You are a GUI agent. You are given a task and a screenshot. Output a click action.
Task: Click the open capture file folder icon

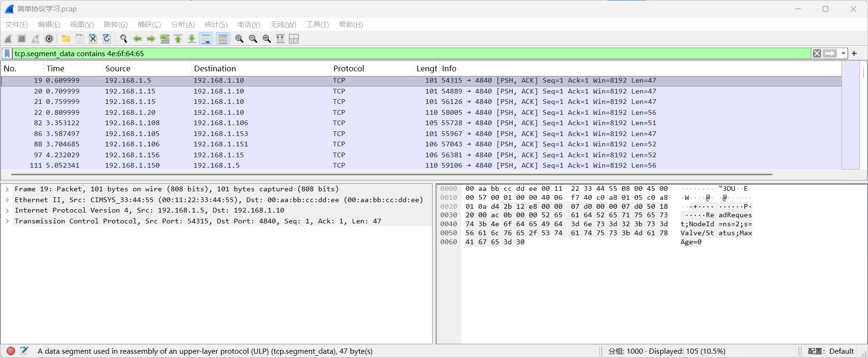[66, 39]
